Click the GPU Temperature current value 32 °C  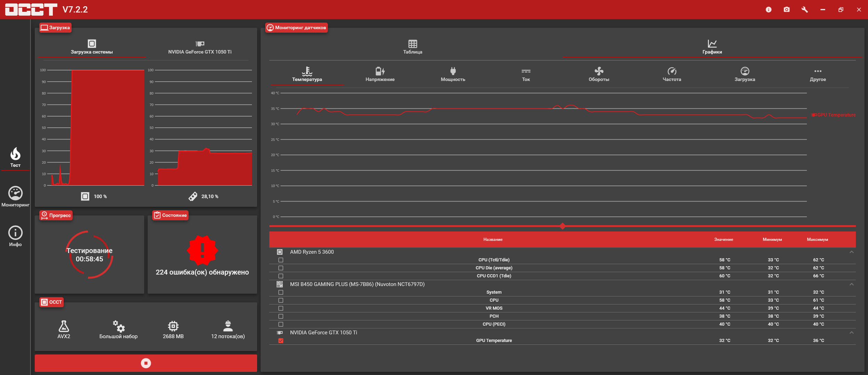(725, 341)
